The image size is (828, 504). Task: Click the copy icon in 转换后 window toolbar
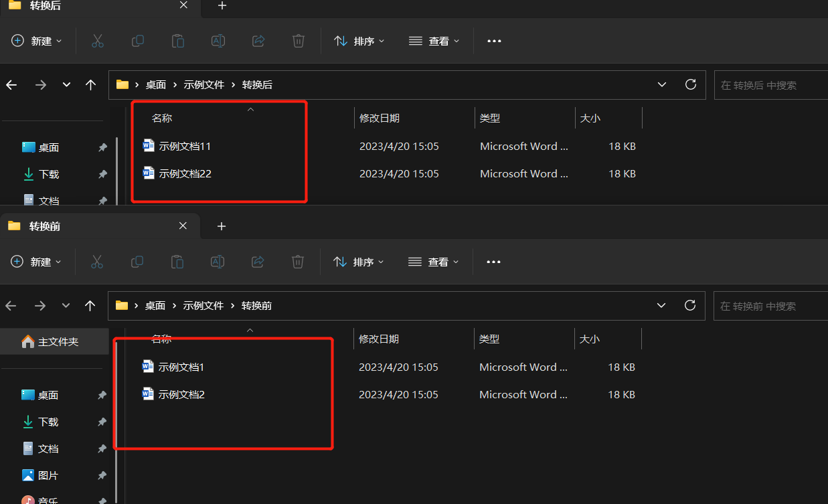[x=138, y=41]
